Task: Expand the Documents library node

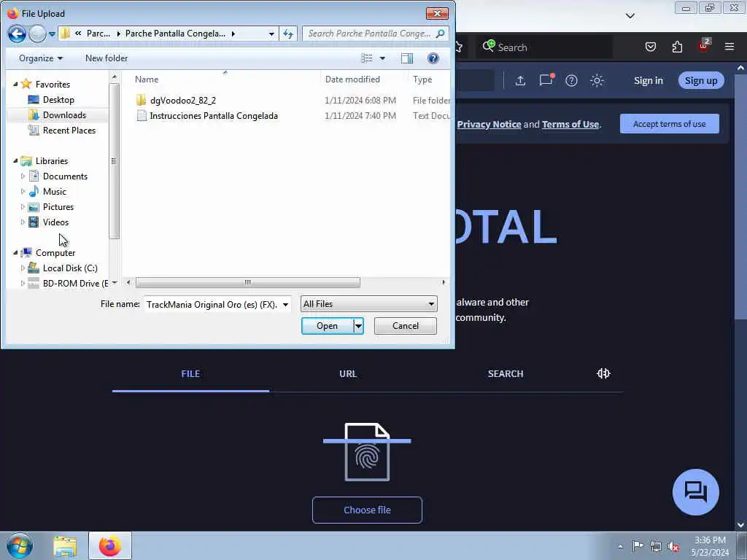Action: [23, 176]
